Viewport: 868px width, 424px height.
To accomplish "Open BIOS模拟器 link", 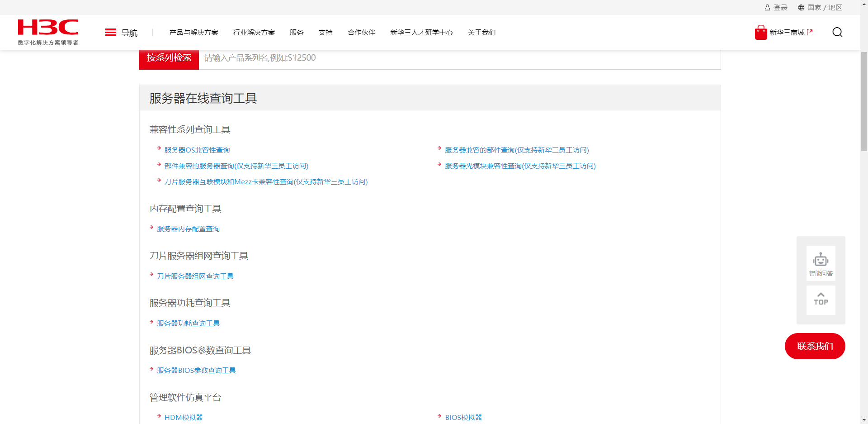I will click(463, 418).
